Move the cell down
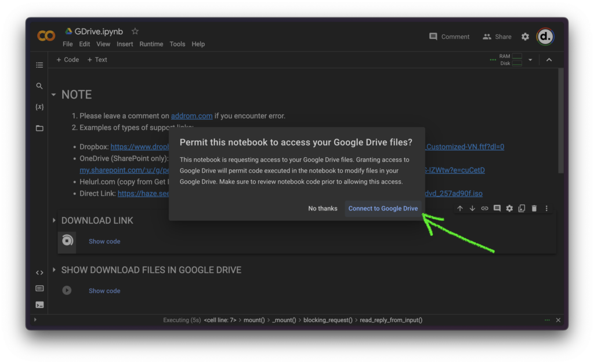Image resolution: width=594 pixels, height=364 pixels. [472, 209]
